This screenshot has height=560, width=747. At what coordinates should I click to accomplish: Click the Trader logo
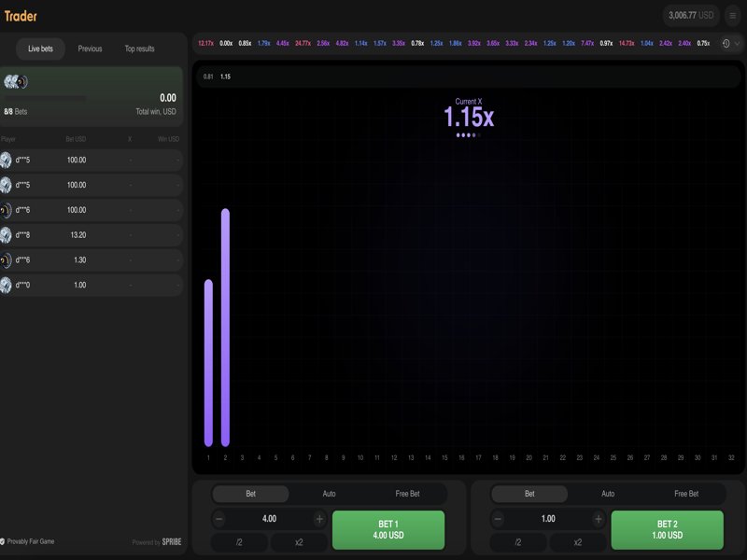21,16
